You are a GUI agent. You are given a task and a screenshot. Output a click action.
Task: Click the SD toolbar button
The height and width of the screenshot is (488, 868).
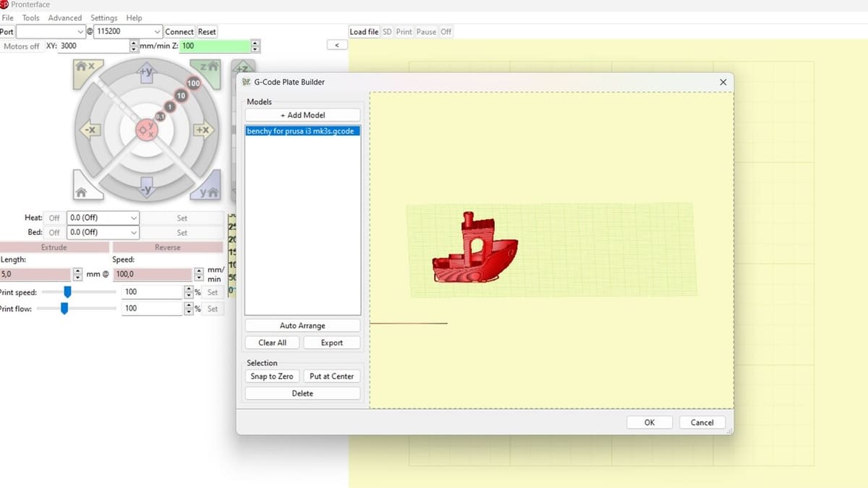coord(387,32)
